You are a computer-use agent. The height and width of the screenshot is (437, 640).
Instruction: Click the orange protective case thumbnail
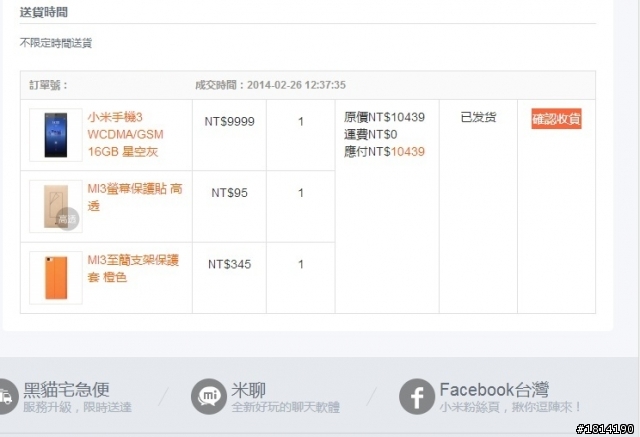(x=56, y=278)
